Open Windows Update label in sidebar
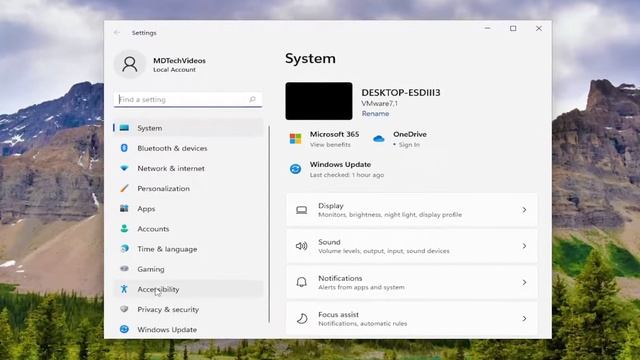This screenshot has width=640, height=360. (167, 329)
